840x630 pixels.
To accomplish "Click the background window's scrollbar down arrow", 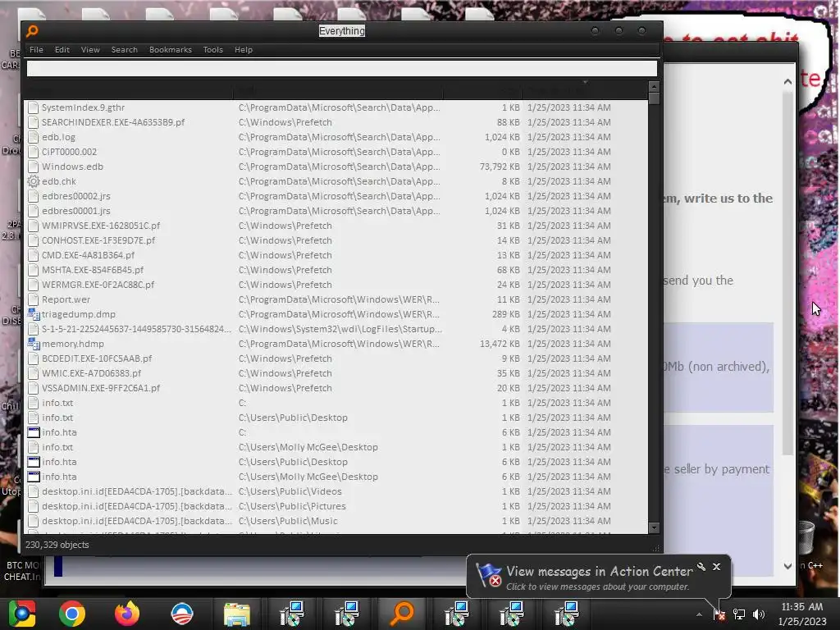I will coord(787,566).
